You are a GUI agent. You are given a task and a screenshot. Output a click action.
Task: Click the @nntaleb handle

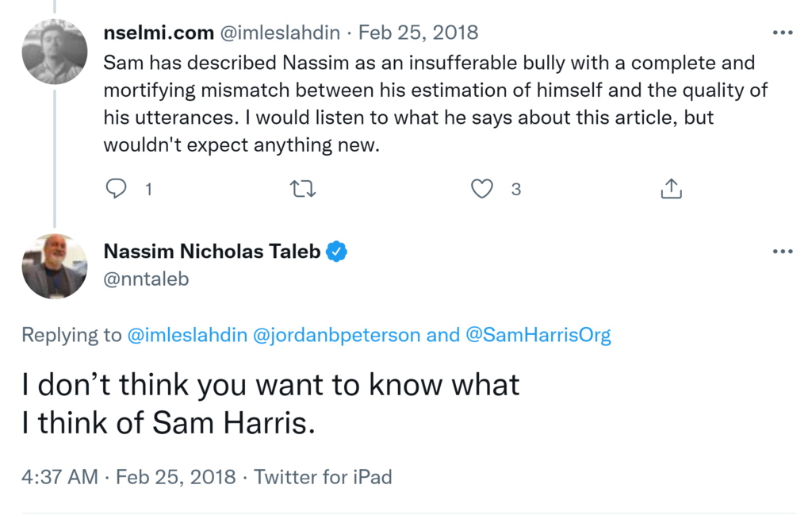click(x=146, y=279)
